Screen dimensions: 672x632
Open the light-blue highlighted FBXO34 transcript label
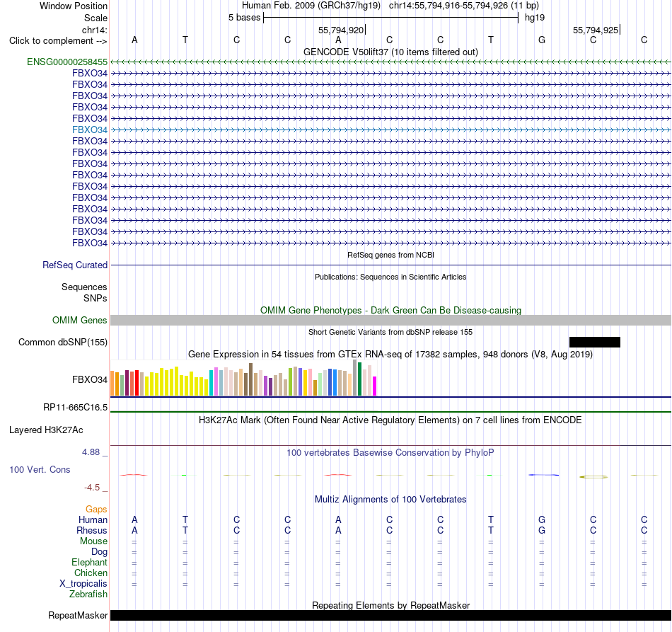click(x=90, y=130)
